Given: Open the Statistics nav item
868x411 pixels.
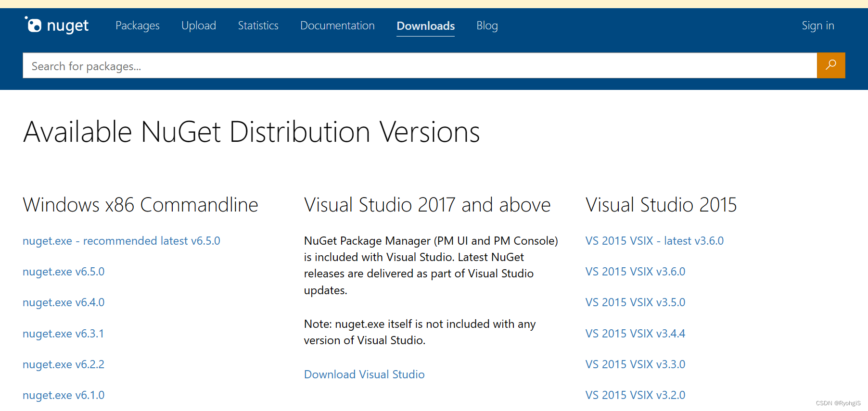Looking at the screenshot, I should point(258,25).
